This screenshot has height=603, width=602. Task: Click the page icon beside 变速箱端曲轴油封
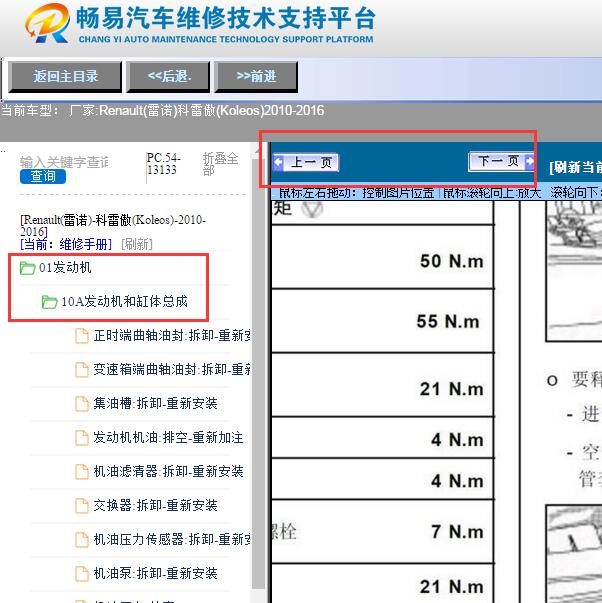coord(82,370)
